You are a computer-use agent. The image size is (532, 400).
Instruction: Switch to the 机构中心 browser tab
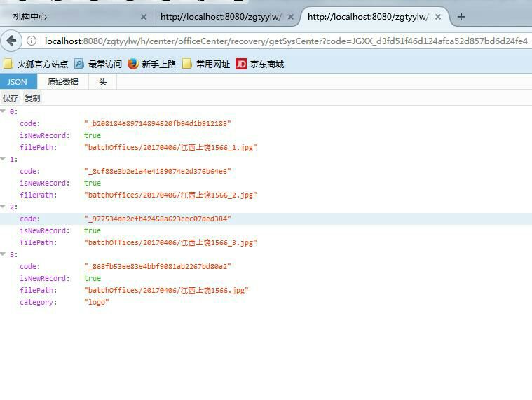tap(70, 17)
